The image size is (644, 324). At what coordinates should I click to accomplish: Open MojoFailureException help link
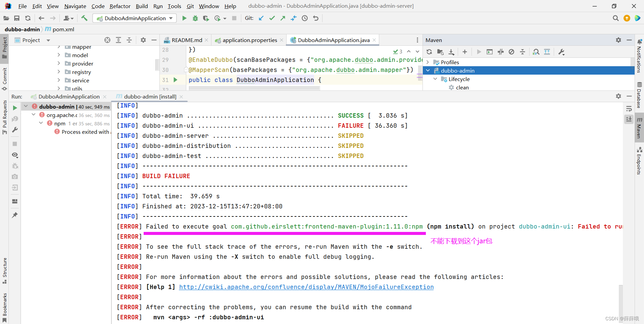(306, 287)
